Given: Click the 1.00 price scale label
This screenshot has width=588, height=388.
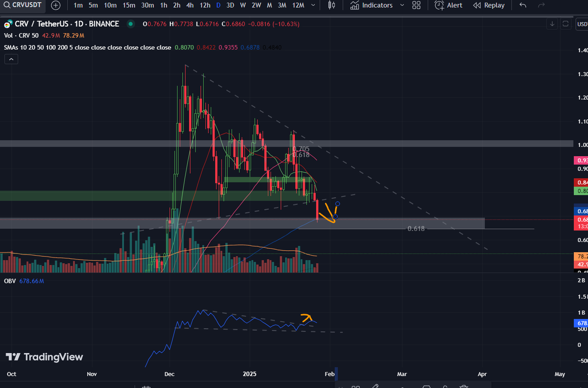Looking at the screenshot, I should pyautogui.click(x=582, y=145).
